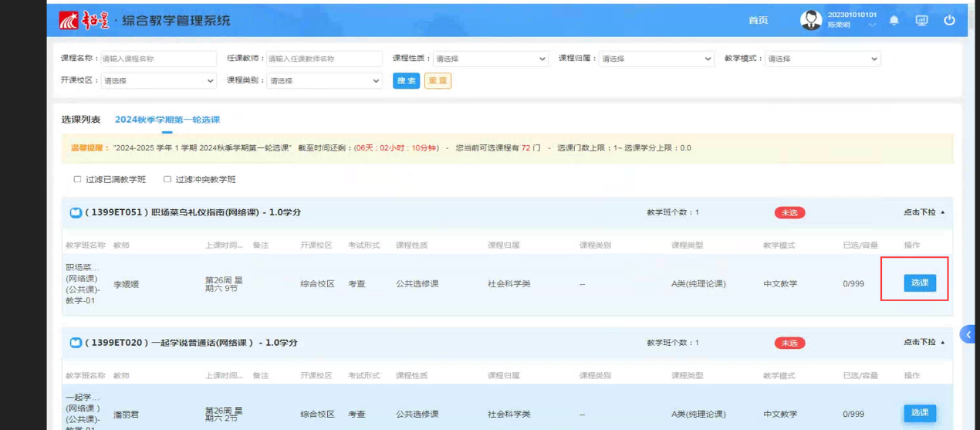Click the 重置 button

(438, 81)
